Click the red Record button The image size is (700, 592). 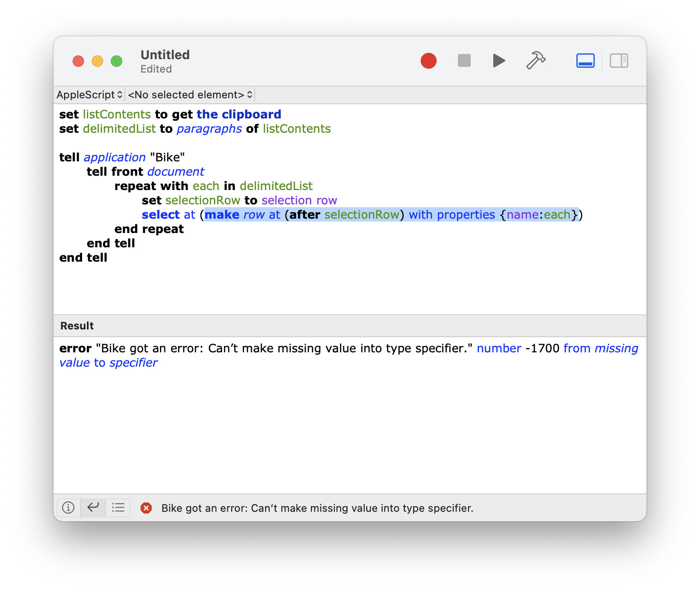click(x=428, y=61)
